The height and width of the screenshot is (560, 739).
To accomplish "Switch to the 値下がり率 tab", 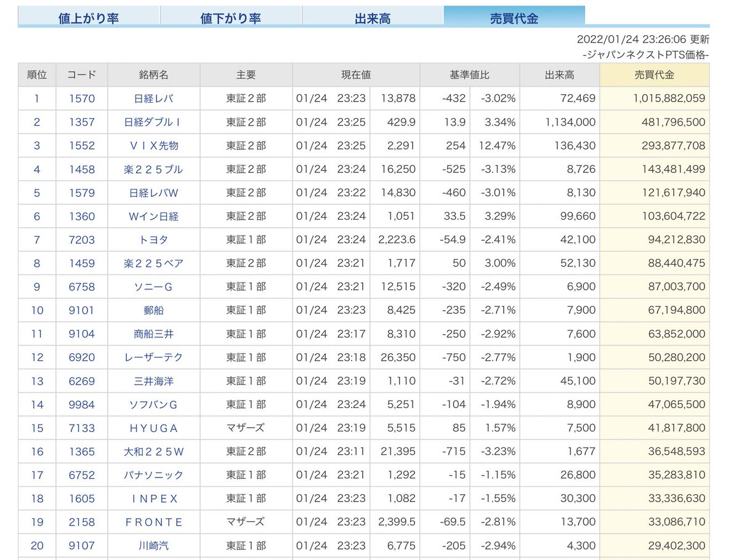I will [x=231, y=17].
